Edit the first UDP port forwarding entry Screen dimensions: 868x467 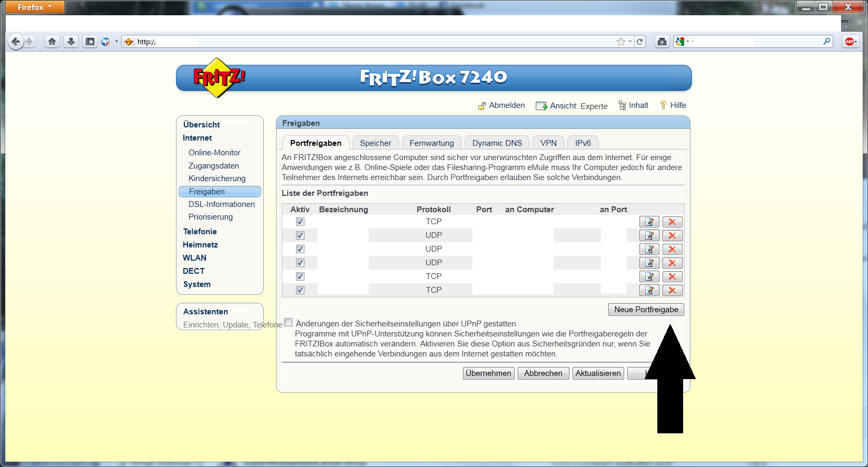click(649, 235)
